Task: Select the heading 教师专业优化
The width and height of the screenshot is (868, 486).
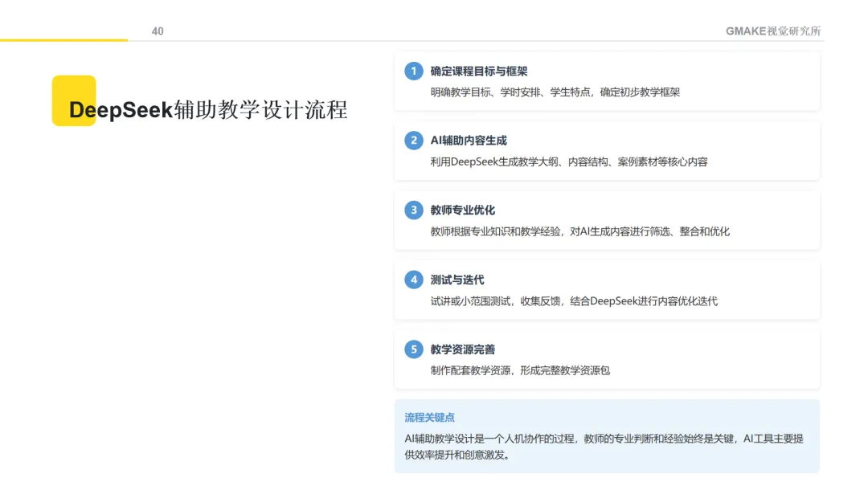Action: (x=462, y=210)
